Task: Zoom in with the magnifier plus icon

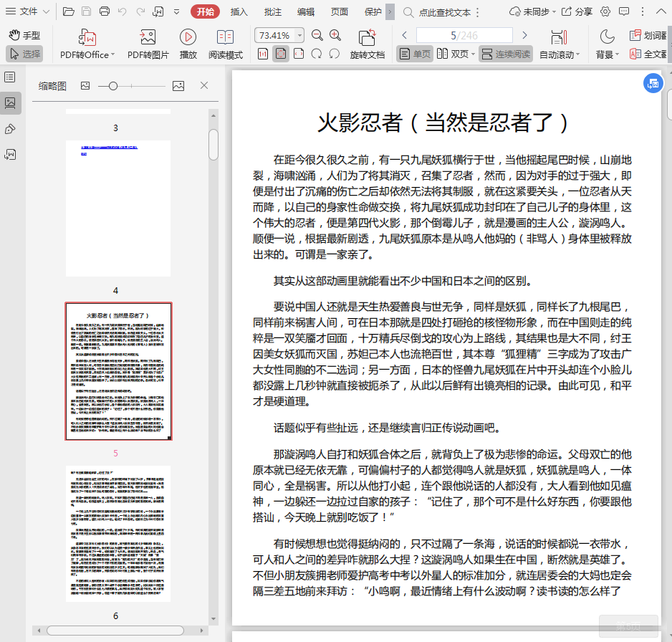Action: pyautogui.click(x=335, y=35)
